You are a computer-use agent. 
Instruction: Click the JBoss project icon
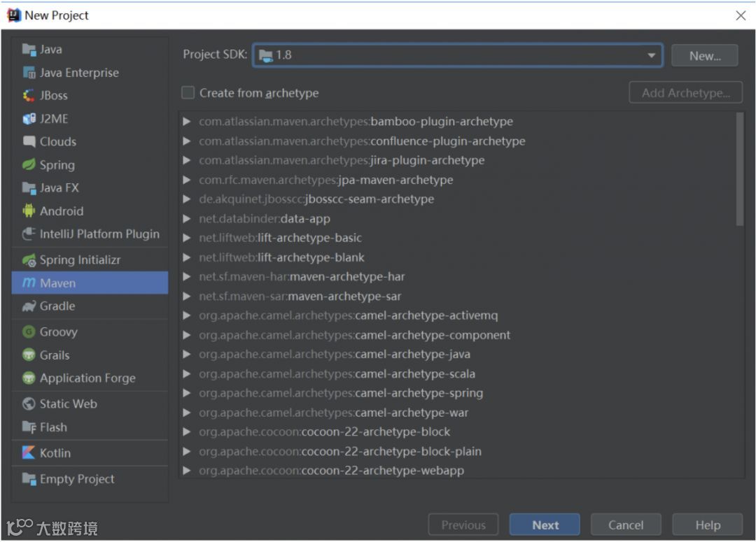point(29,95)
